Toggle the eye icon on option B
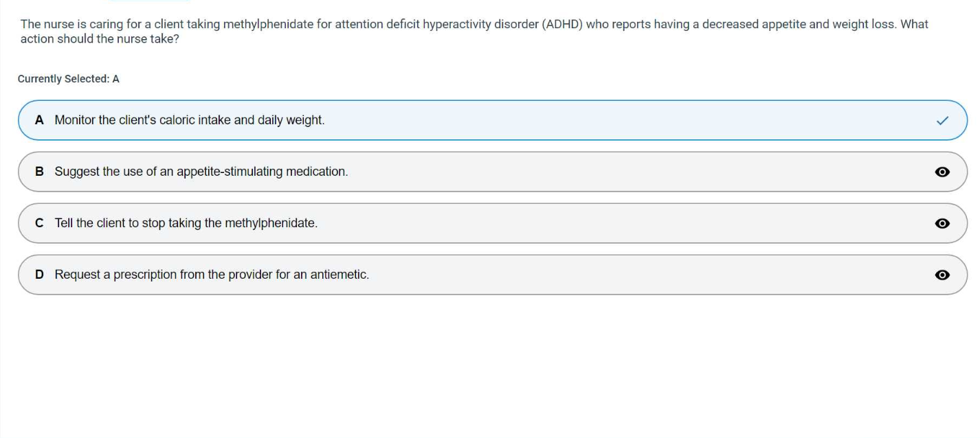Image resolution: width=980 pixels, height=438 pixels. 942,172
